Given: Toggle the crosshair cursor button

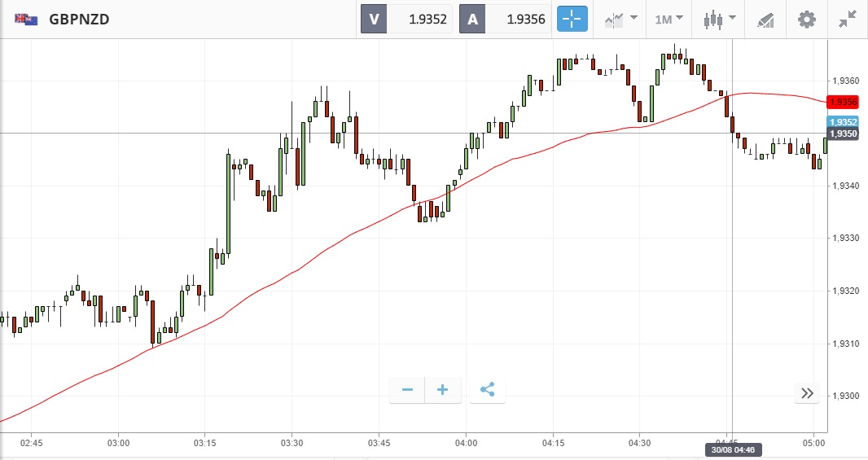Looking at the screenshot, I should tap(572, 19).
